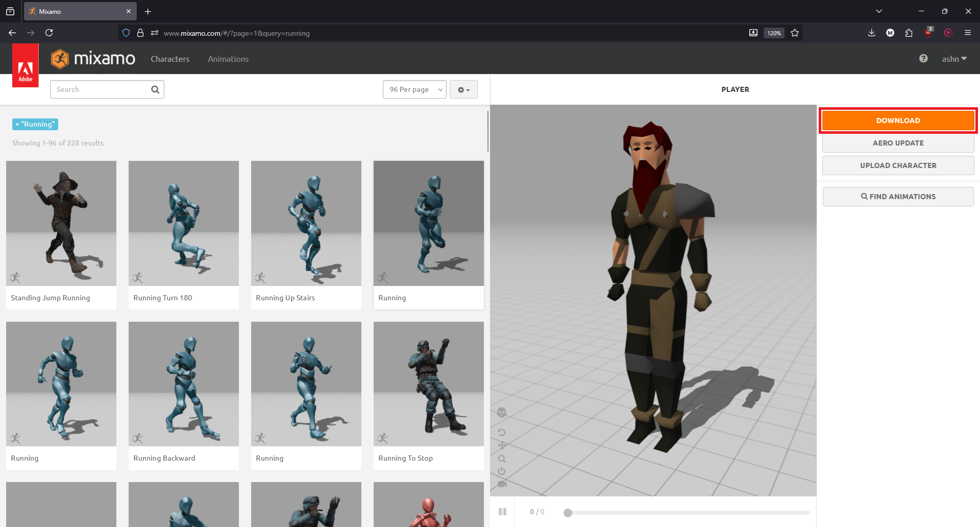The height and width of the screenshot is (527, 980).
Task: Toggle the follow camera video icon
Action: (x=502, y=484)
